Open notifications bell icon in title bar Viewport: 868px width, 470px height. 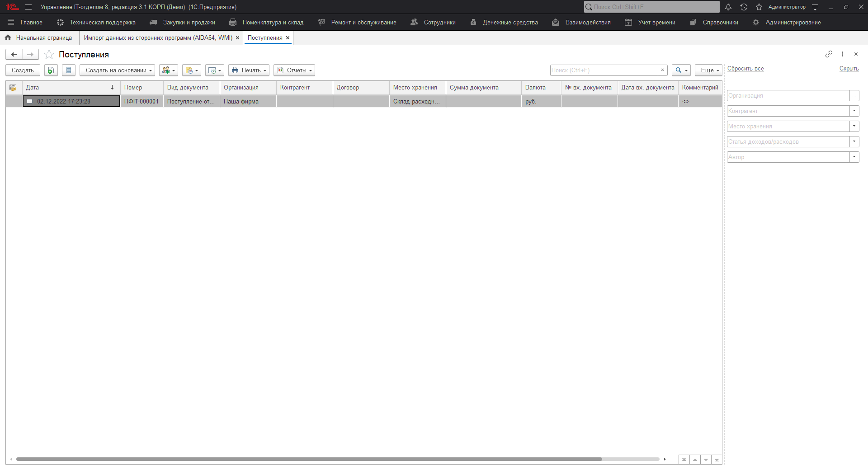728,7
